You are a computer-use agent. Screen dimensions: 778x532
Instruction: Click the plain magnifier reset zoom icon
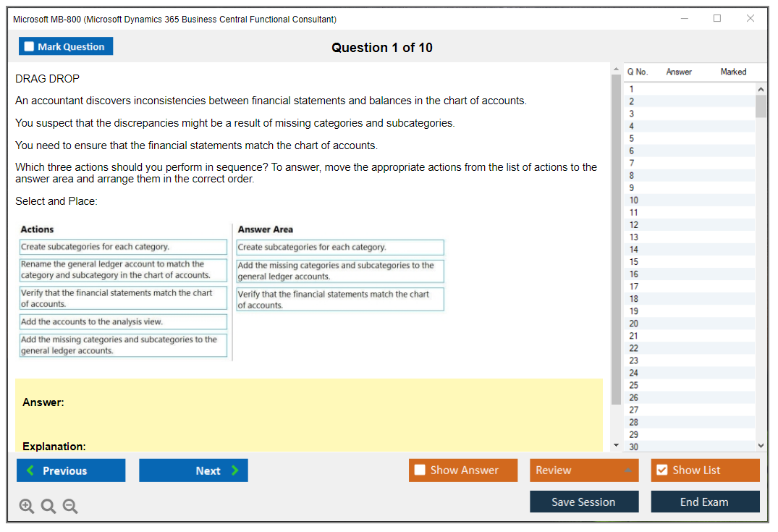48,506
